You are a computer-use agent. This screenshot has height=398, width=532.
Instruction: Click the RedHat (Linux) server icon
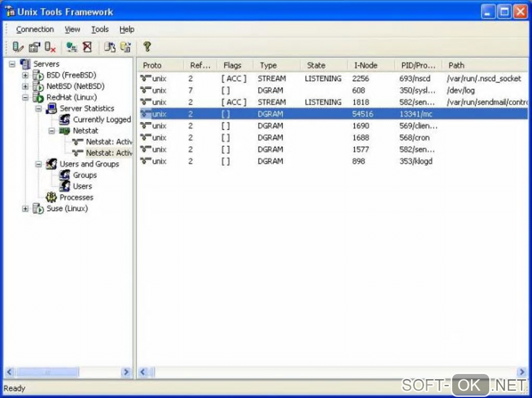click(x=38, y=97)
